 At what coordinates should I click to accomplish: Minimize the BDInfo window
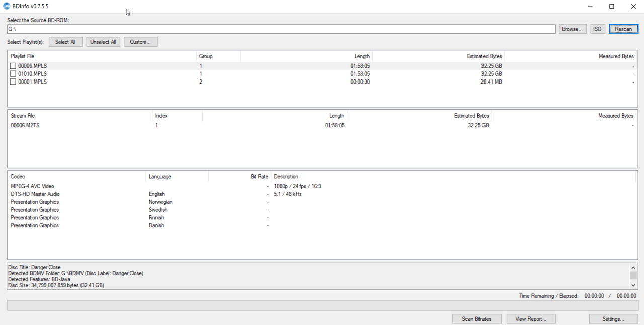coord(590,7)
